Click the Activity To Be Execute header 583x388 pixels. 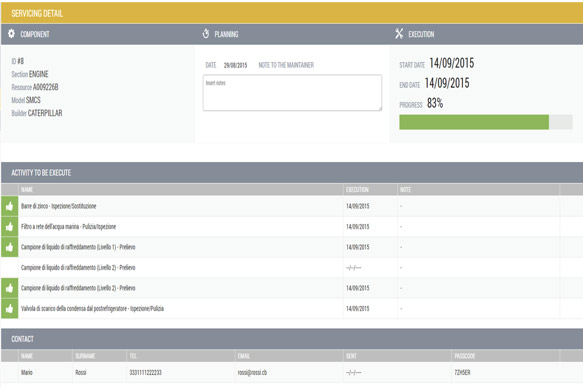(x=292, y=172)
